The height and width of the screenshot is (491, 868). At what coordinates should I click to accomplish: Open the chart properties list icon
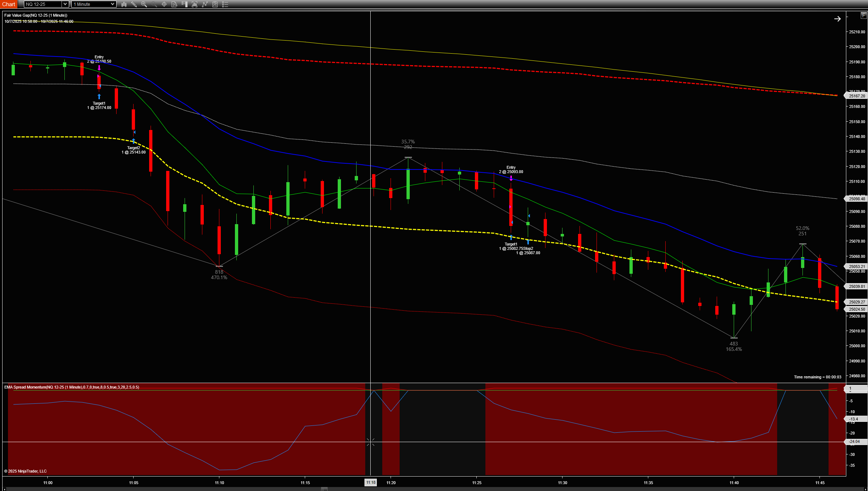tap(225, 4)
